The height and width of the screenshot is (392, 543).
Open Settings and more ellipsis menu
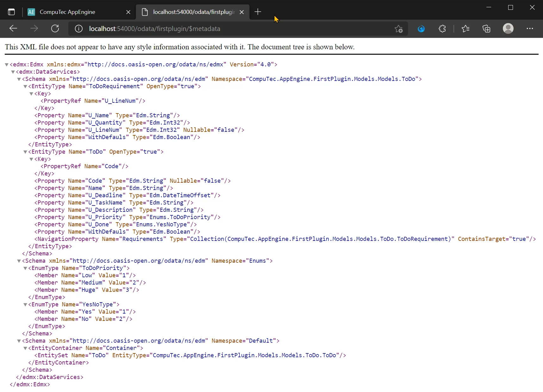530,28
